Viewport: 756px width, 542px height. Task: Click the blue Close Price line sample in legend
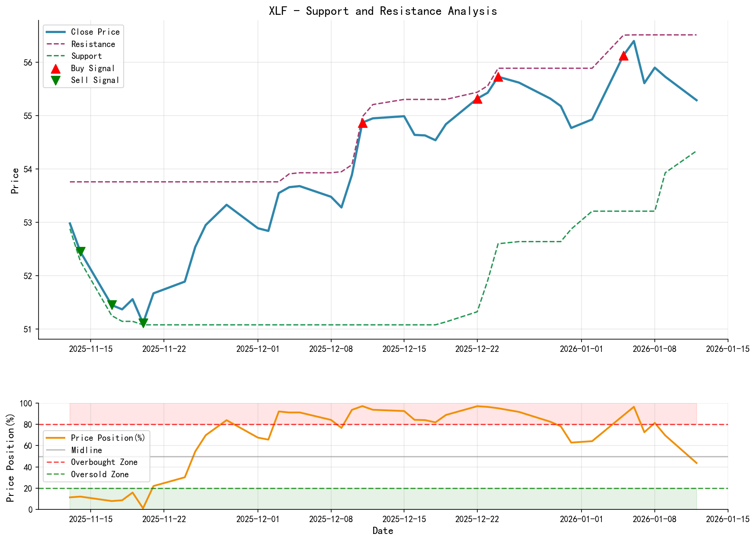click(x=55, y=32)
